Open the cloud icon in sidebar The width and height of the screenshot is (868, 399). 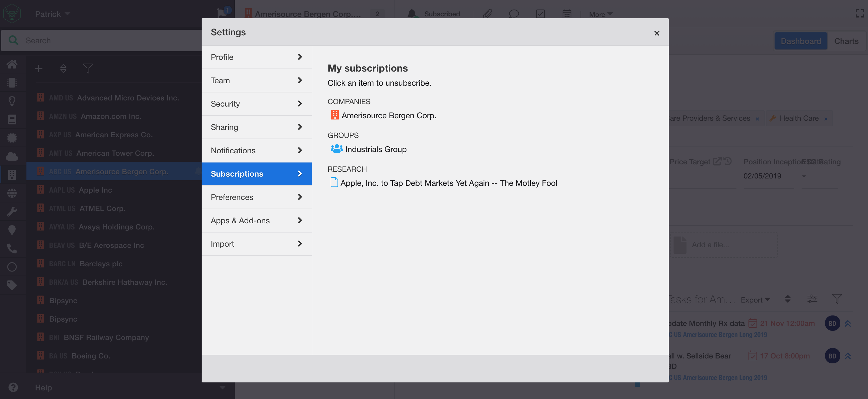pyautogui.click(x=12, y=156)
